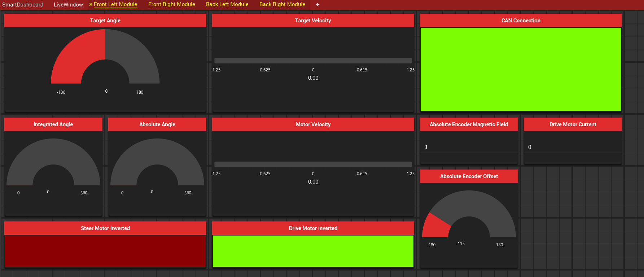Click the -0.625 tick on Motor Velocity
The width and height of the screenshot is (644, 277).
coord(264,174)
